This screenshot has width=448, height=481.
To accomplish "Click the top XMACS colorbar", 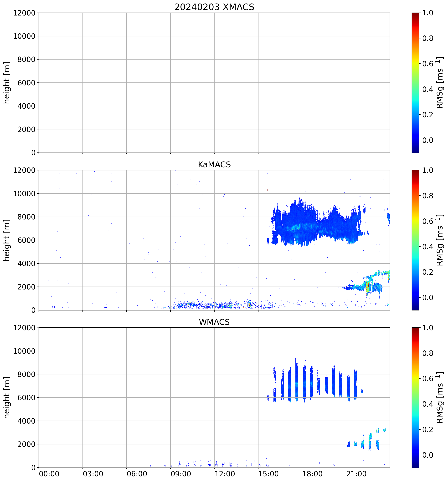I will coord(415,82).
